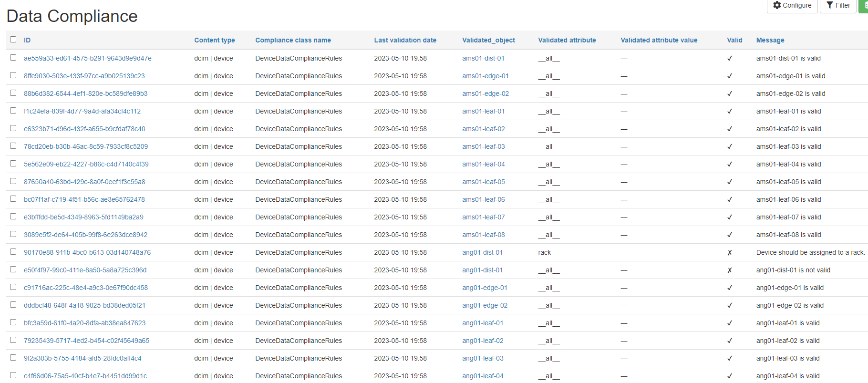The height and width of the screenshot is (383, 868).
Task: Tick the checkbox beside ID 90170e88-911b-4bc0-b613-03d140748a76
Action: [x=13, y=252]
